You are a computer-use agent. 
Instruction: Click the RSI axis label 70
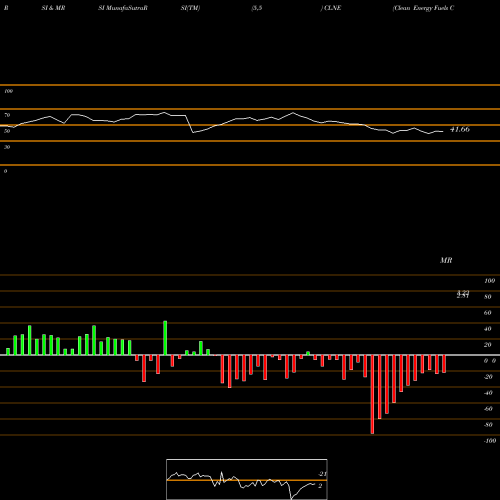(7, 115)
